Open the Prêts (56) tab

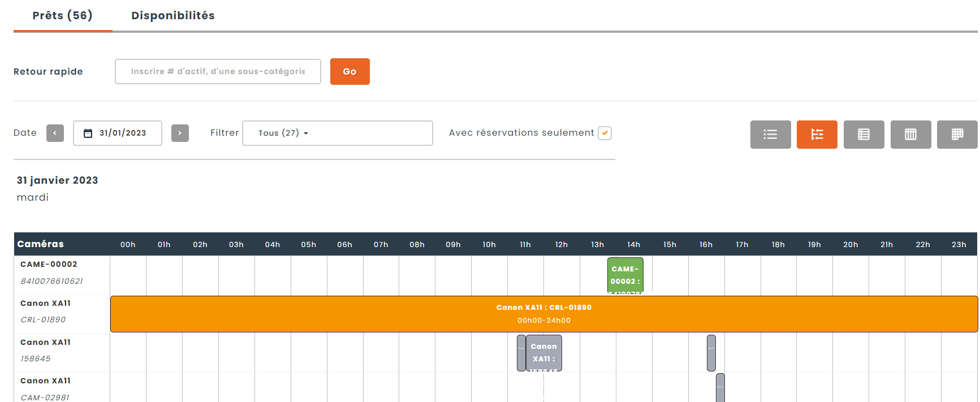pos(62,16)
